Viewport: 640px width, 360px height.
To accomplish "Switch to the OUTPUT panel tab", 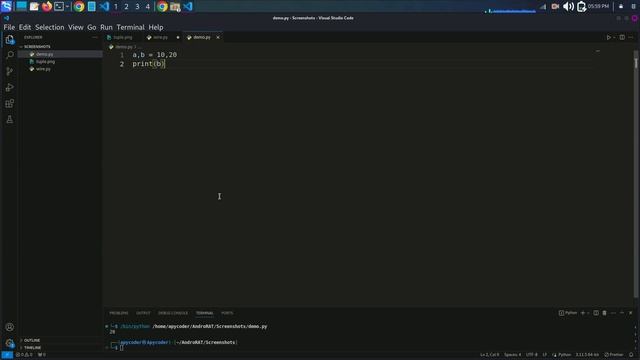I will (x=143, y=313).
